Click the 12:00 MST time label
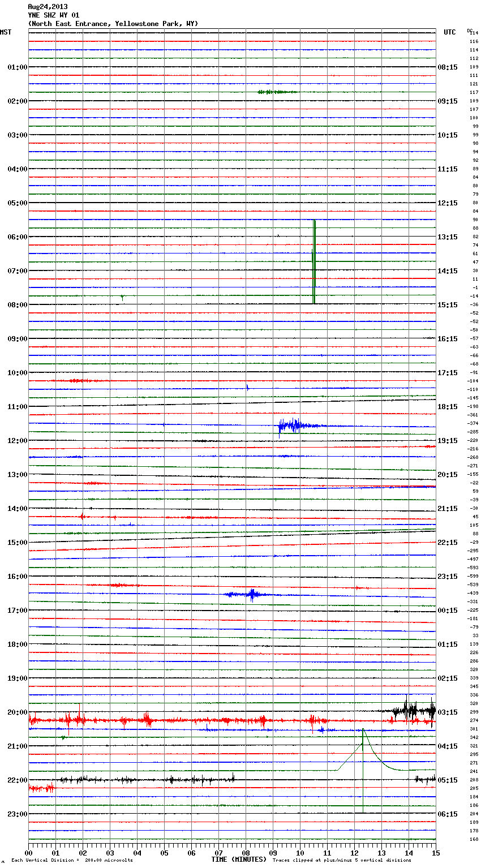 coord(18,441)
